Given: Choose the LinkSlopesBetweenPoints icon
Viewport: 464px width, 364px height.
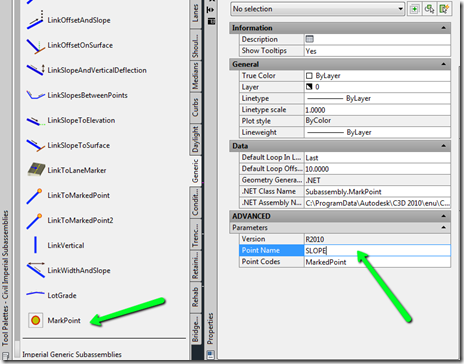Looking at the screenshot, I should [x=35, y=95].
